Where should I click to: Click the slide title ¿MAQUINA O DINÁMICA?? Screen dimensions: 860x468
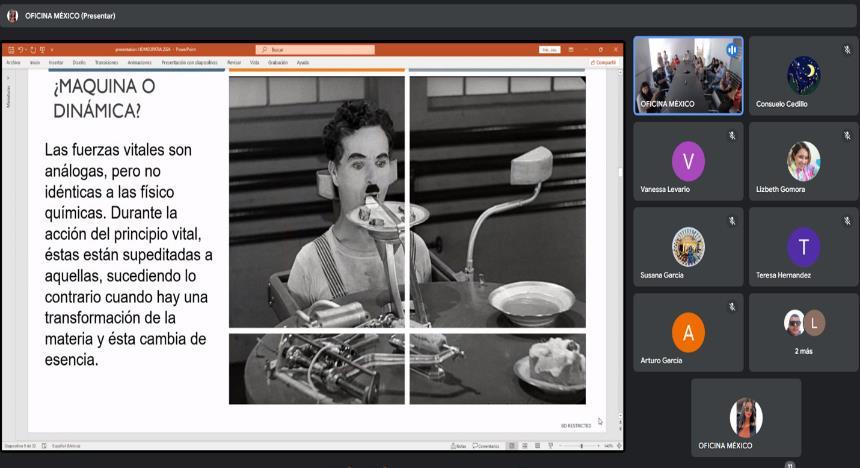(104, 99)
